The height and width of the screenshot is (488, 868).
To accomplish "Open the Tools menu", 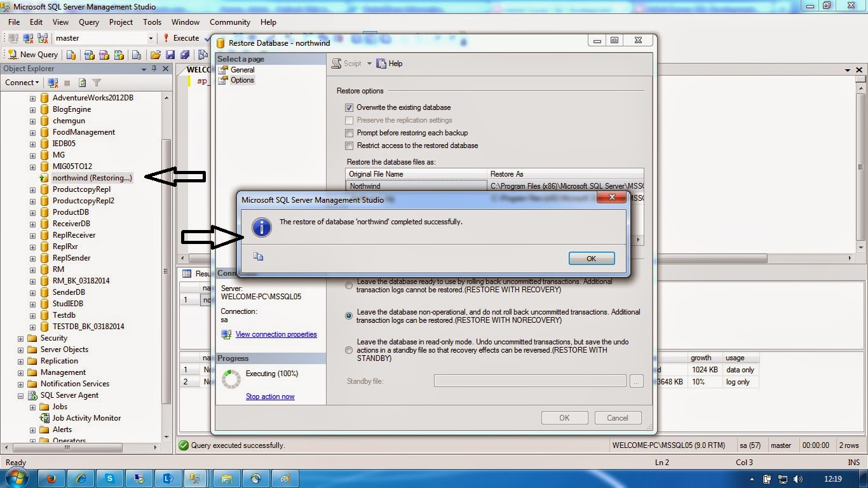I will (x=153, y=22).
